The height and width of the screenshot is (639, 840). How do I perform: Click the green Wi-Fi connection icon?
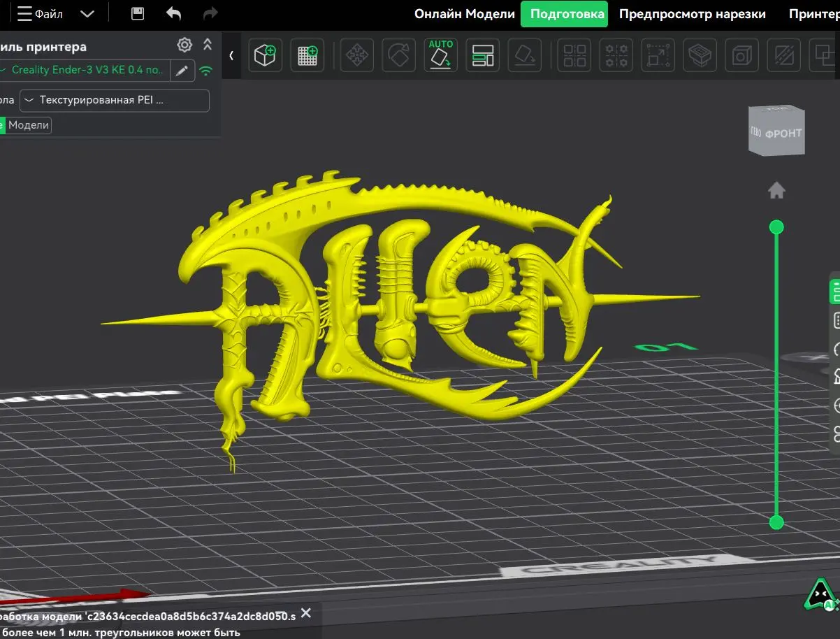[205, 71]
